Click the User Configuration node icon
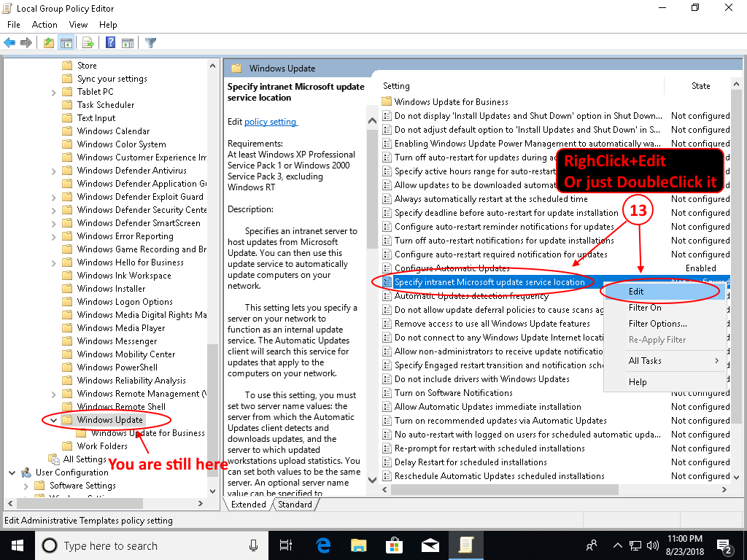The image size is (747, 560). [x=27, y=472]
